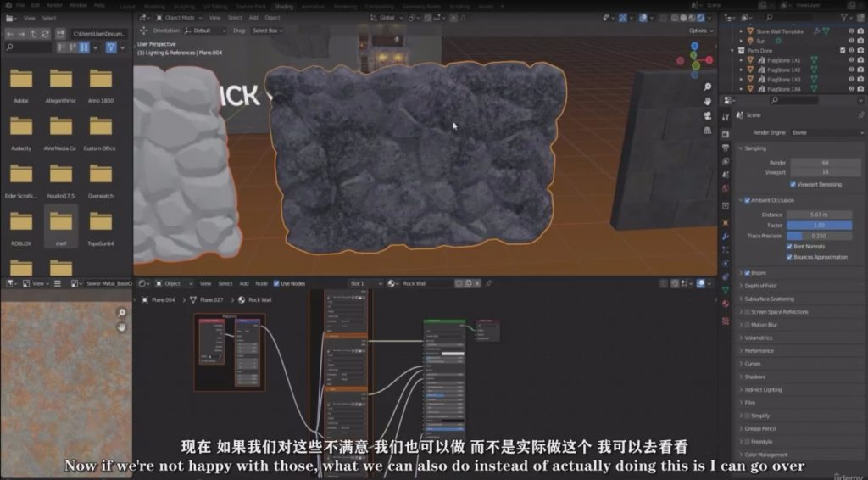Click the viewport pan hand icon

click(708, 101)
